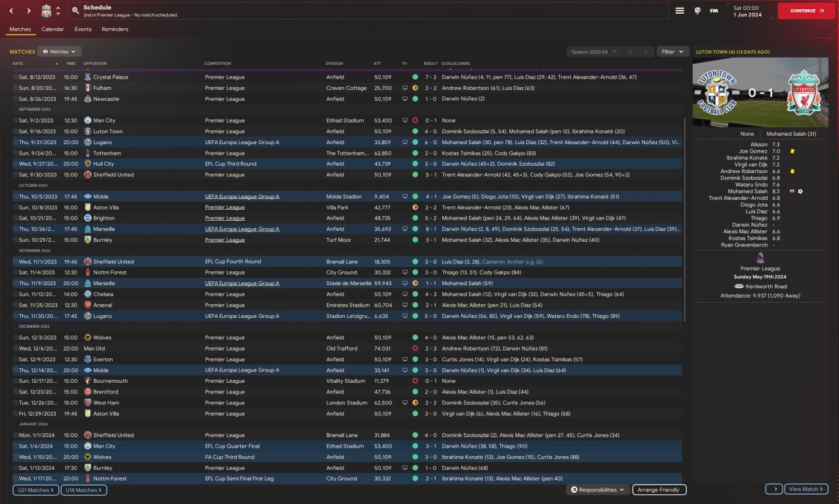Click the search magnifying glass icon
The image size is (839, 504).
click(x=75, y=11)
